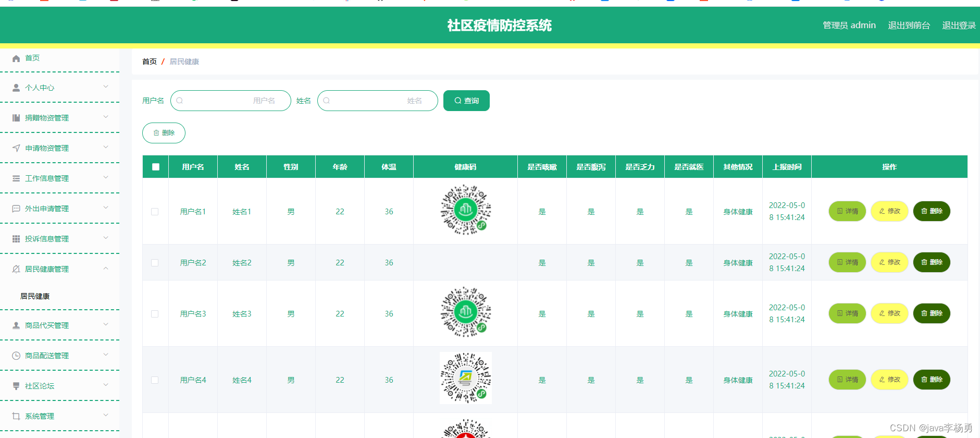Expand the 工作信息管理 chevron
The width and height of the screenshot is (980, 438).
tap(106, 178)
